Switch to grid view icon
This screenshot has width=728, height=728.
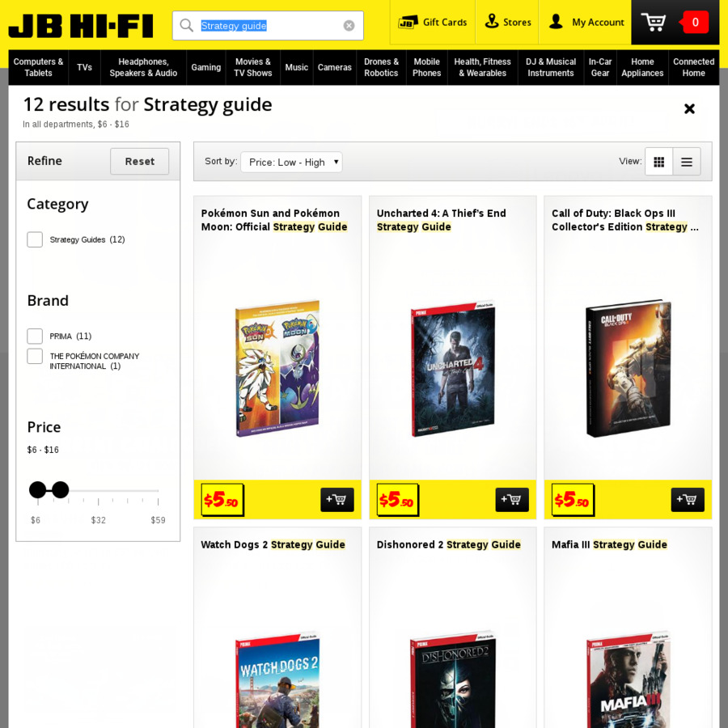658,162
